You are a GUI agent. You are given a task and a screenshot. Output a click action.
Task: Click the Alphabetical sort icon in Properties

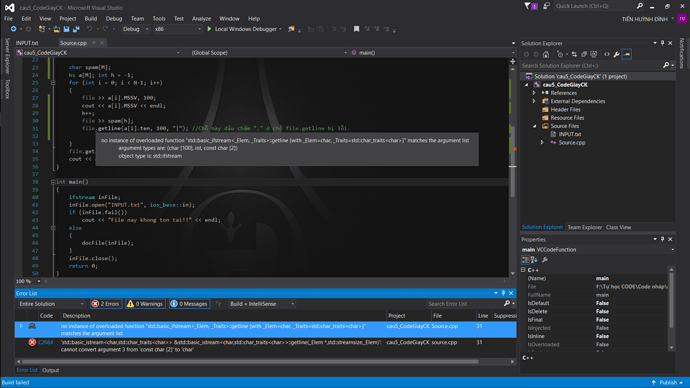pyautogui.click(x=534, y=260)
